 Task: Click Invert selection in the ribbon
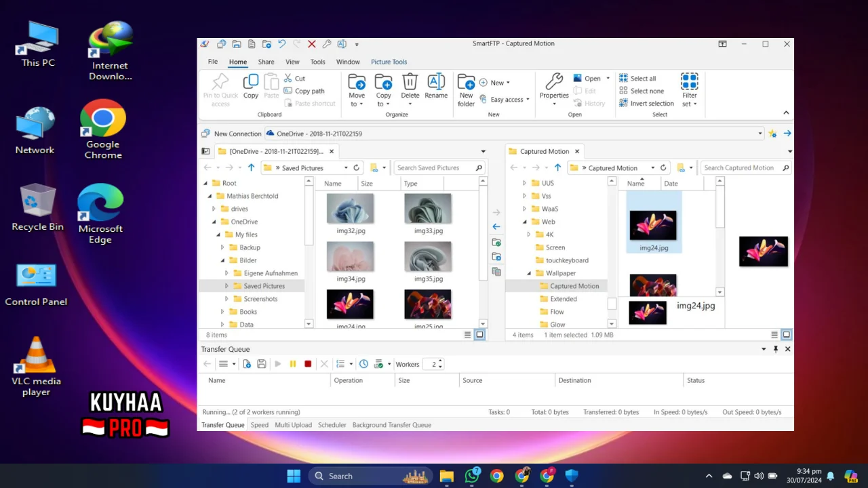point(646,104)
